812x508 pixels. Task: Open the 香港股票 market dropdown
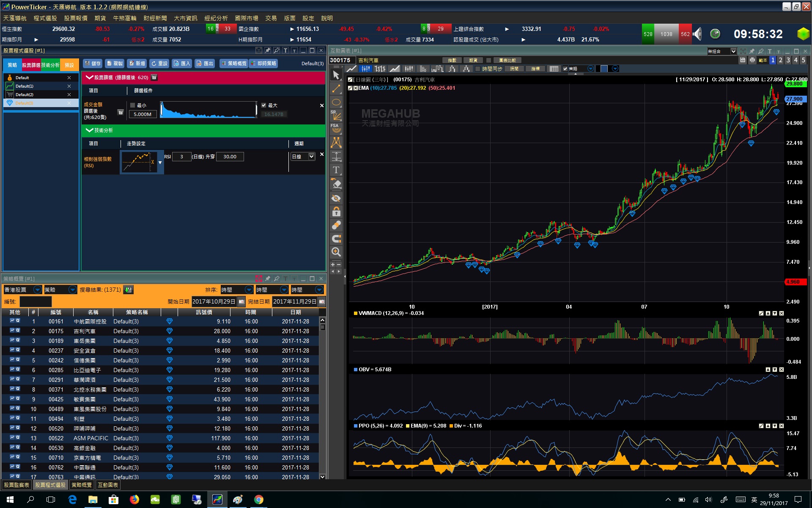(22, 290)
